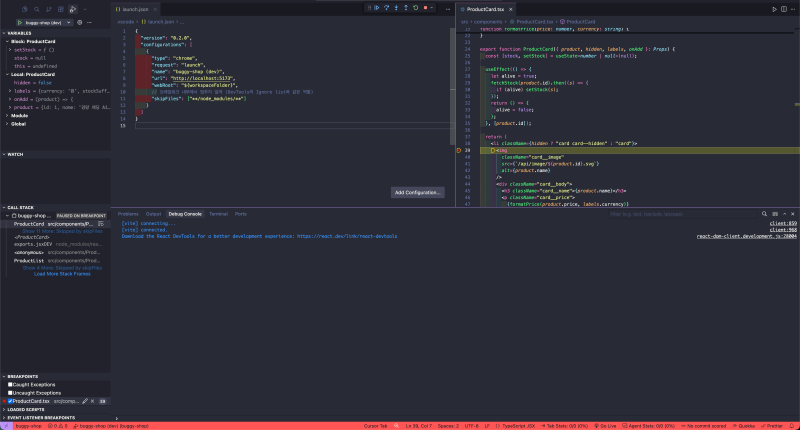Open the react.dev react-devtools link
Image resolution: width=800 pixels, height=430 pixels.
point(347,236)
